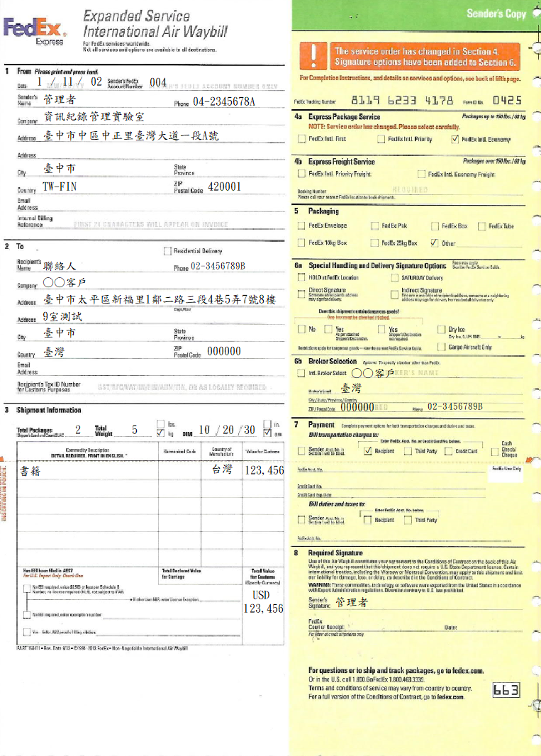
Task: Check Recipient box under duties and taxes
Action: 368,520
